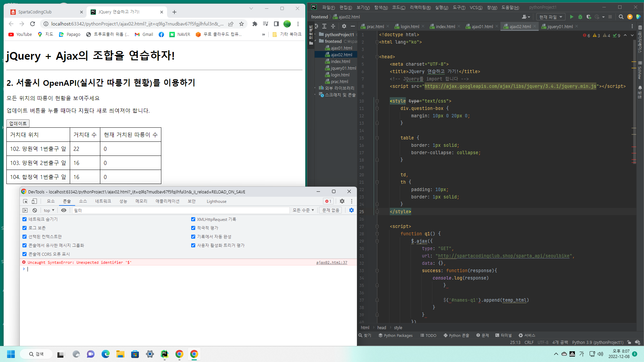The height and width of the screenshot is (362, 644).
Task: Open project panel settings gear in PyCharm
Action: (x=344, y=26)
